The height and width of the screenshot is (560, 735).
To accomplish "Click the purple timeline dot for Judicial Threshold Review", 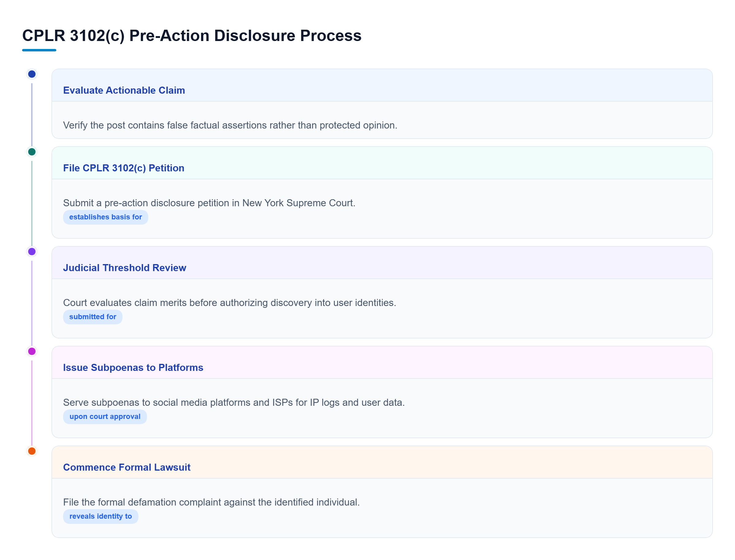I will [32, 251].
